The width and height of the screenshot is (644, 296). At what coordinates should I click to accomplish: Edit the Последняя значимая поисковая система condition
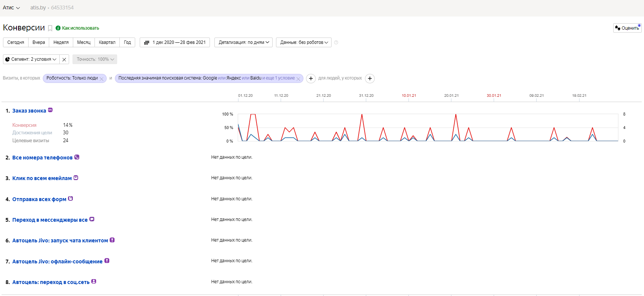pyautogui.click(x=206, y=78)
